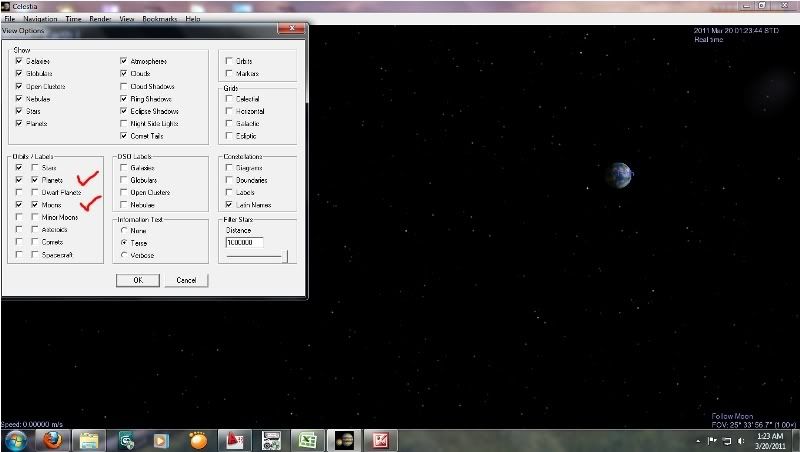Open the Help menu
Screen dimensions: 800x452
coord(192,18)
